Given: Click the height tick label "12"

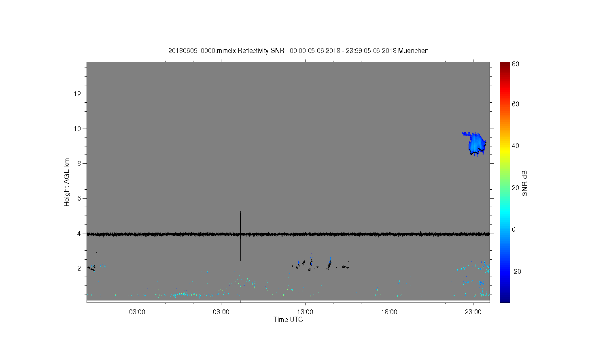Looking at the screenshot, I should (x=78, y=94).
